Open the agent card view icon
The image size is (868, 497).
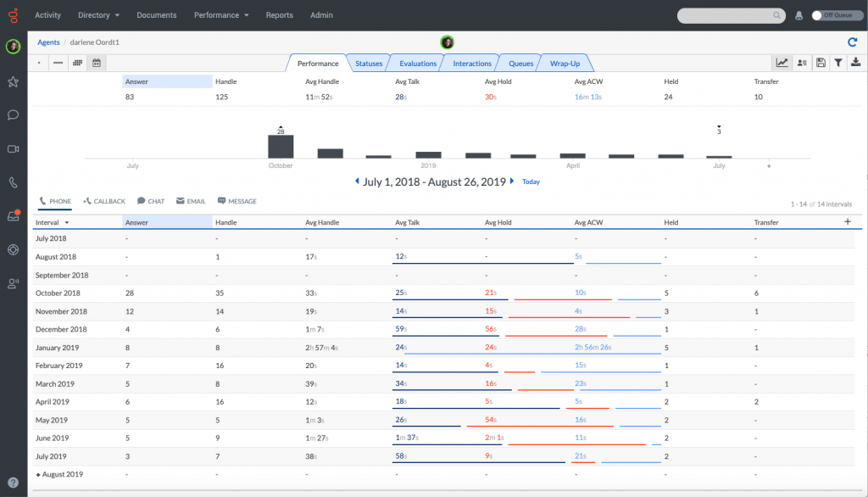pyautogui.click(x=800, y=63)
